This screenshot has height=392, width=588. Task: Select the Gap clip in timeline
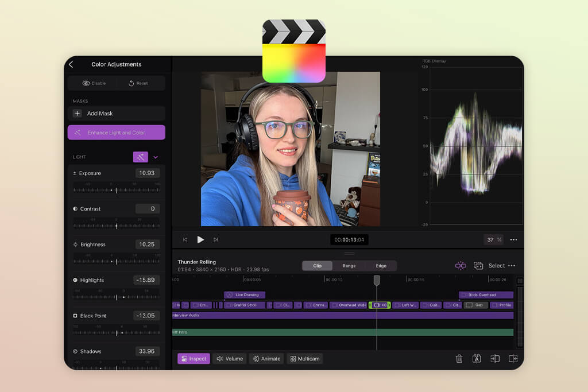[475, 305]
